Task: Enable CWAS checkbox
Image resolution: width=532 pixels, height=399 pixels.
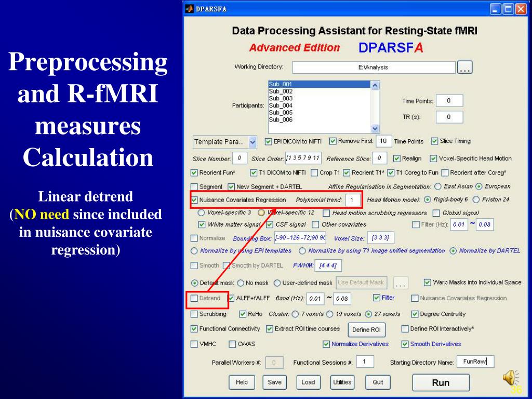Action: click(232, 344)
